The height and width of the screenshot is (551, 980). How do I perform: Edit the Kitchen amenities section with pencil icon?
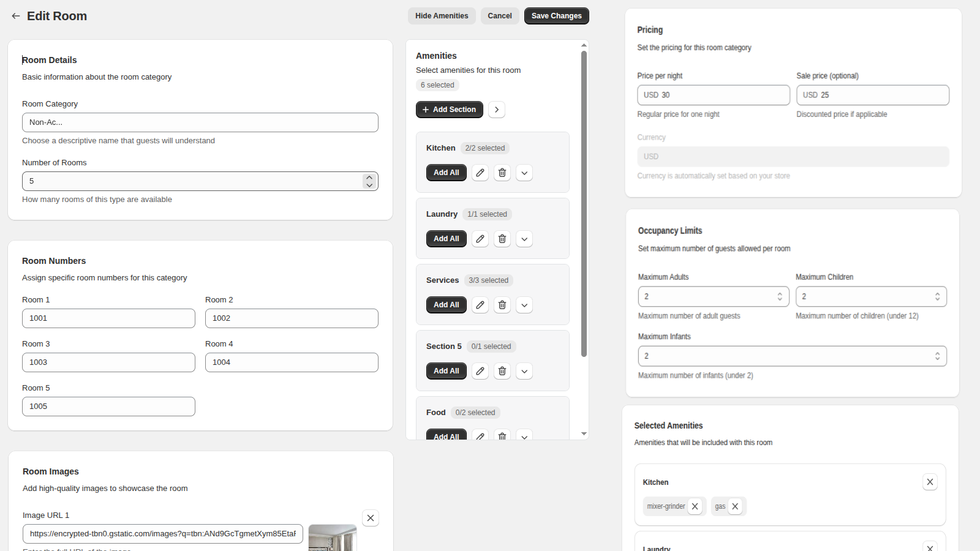click(x=480, y=173)
